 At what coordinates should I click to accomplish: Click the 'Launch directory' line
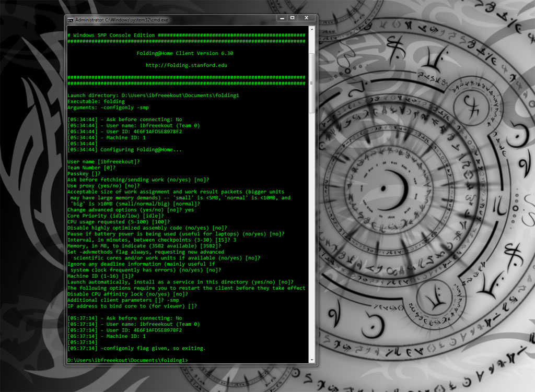click(153, 96)
